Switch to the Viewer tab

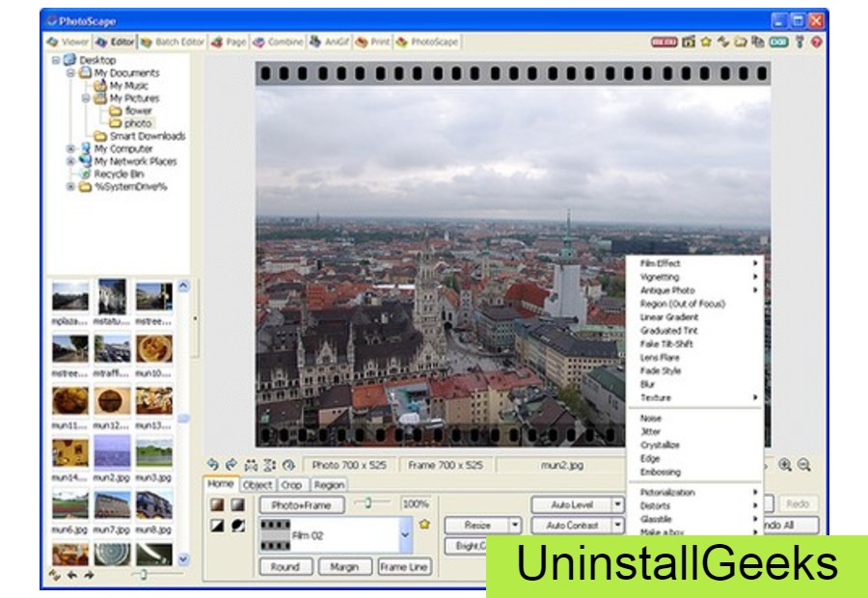[68, 41]
